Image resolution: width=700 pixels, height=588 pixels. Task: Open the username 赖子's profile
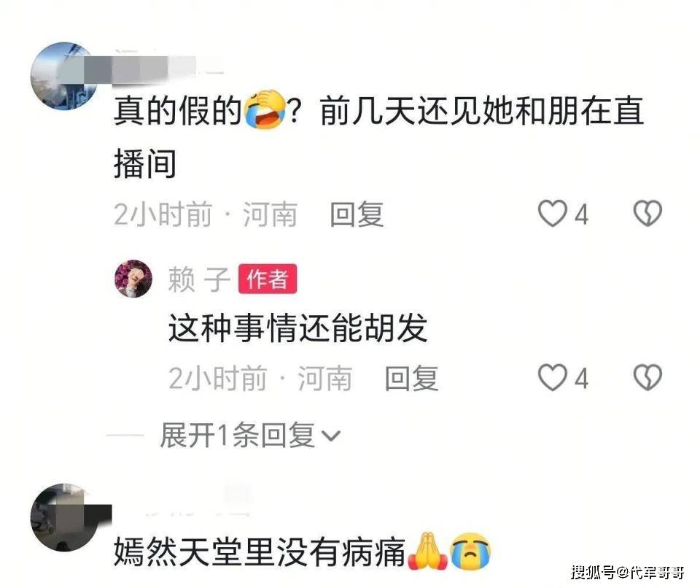[x=199, y=279]
